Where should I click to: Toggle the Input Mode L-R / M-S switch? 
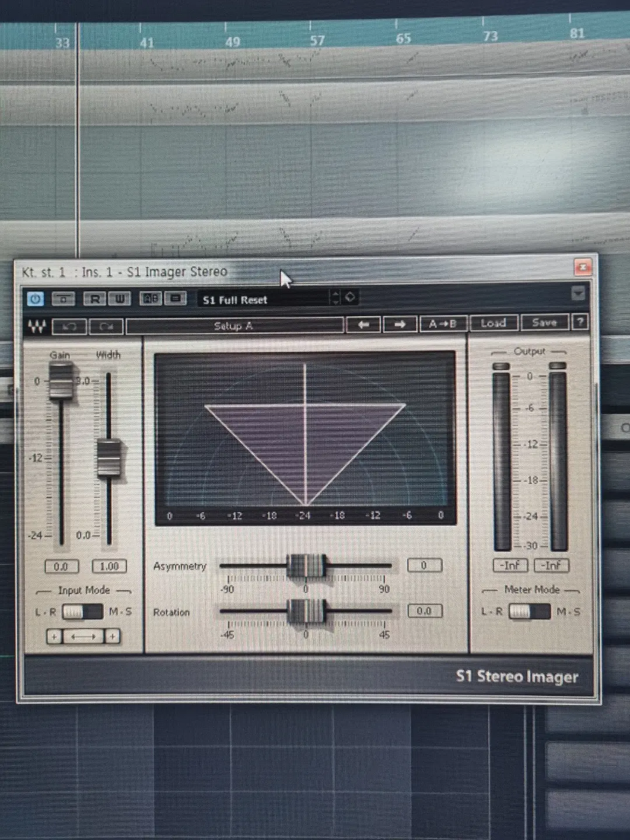coord(82,612)
